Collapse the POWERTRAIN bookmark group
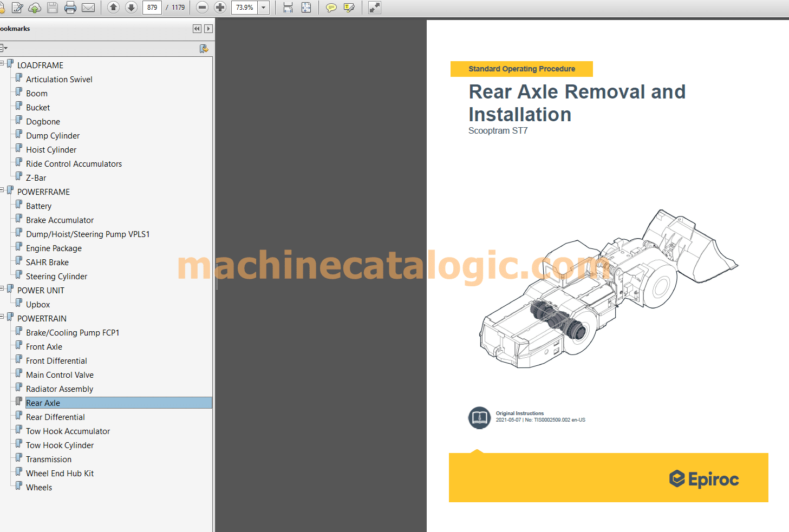Image resolution: width=789 pixels, height=532 pixels. pos(2,317)
